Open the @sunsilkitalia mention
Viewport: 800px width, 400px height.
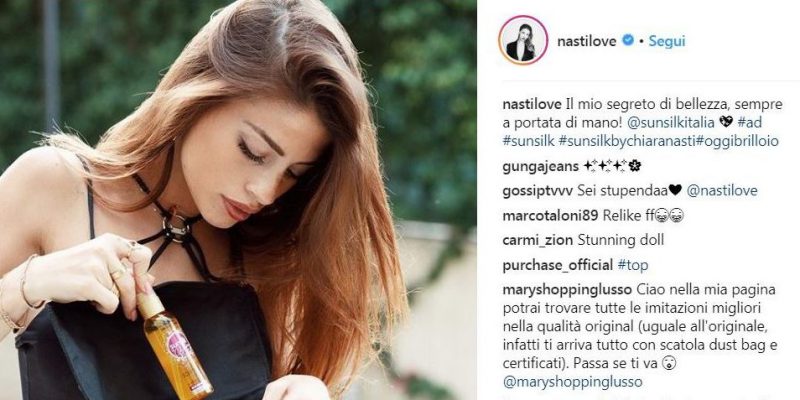click(672, 122)
